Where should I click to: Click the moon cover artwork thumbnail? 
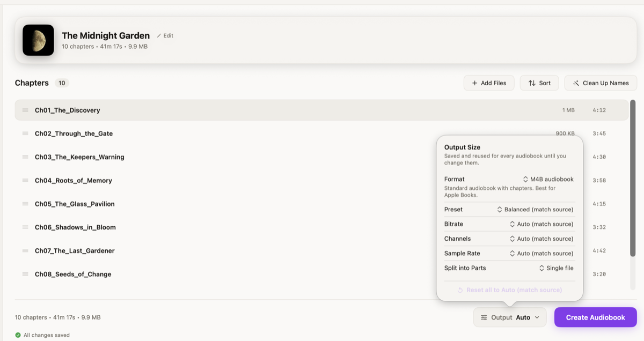pyautogui.click(x=38, y=40)
